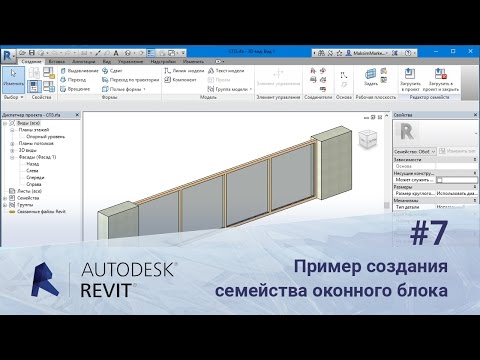
Task: Open the Создание ribbon tab
Action: (x=31, y=62)
